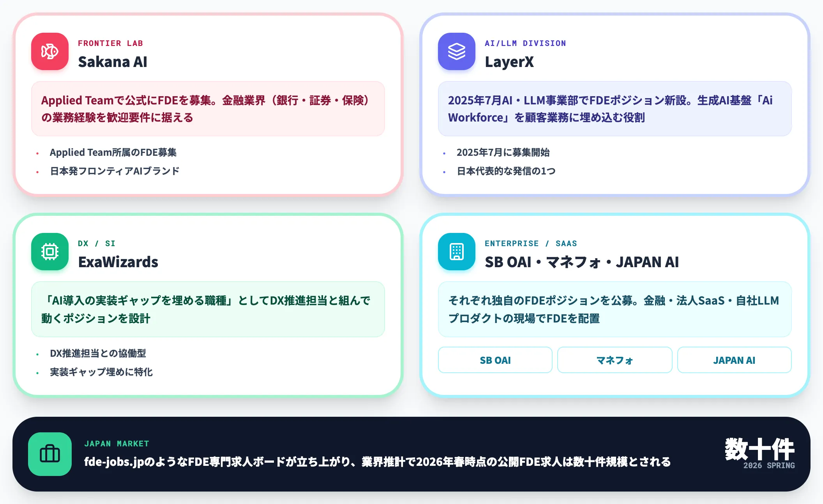
Task: Select the SB OAI chip button
Action: (495, 360)
